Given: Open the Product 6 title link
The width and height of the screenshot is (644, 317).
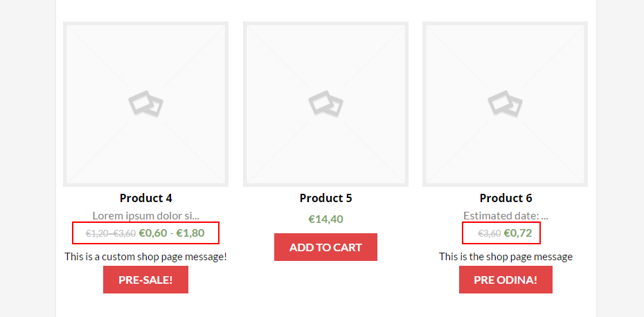Looking at the screenshot, I should pos(506,198).
